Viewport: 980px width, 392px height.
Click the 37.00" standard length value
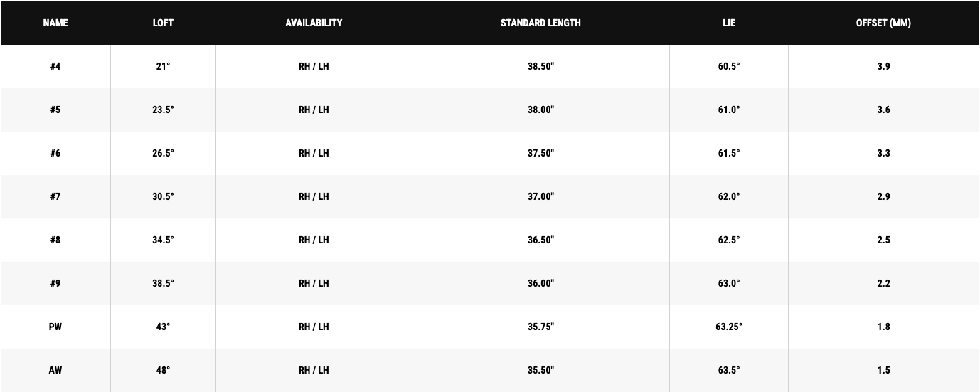[540, 196]
